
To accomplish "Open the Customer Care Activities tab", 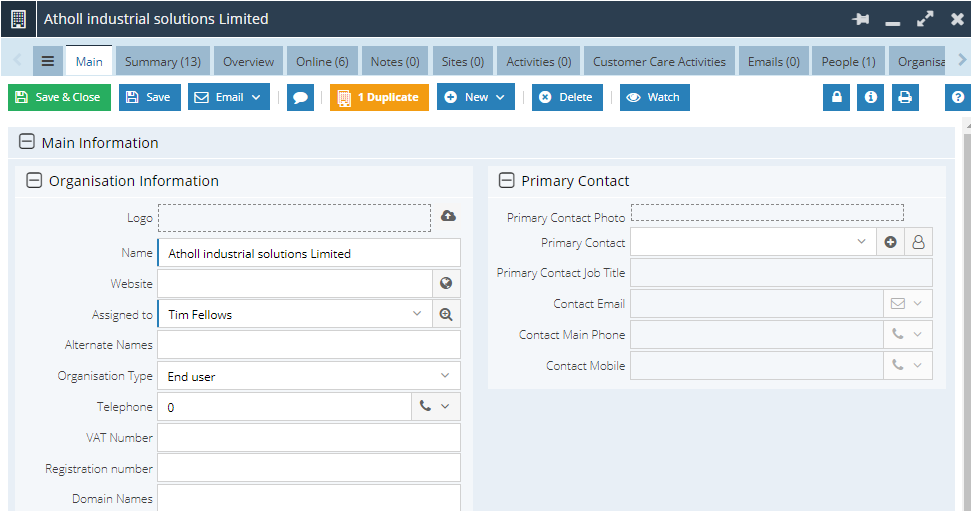I will [x=659, y=62].
